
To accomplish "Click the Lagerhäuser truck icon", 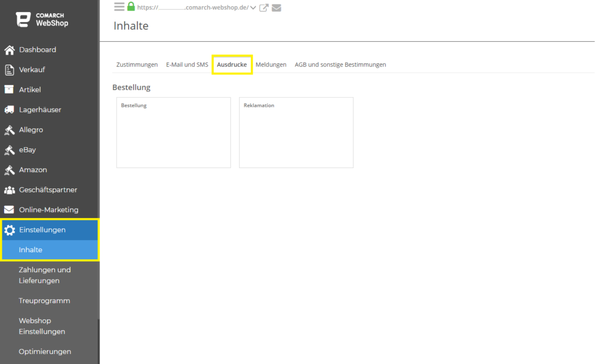I will click(9, 110).
